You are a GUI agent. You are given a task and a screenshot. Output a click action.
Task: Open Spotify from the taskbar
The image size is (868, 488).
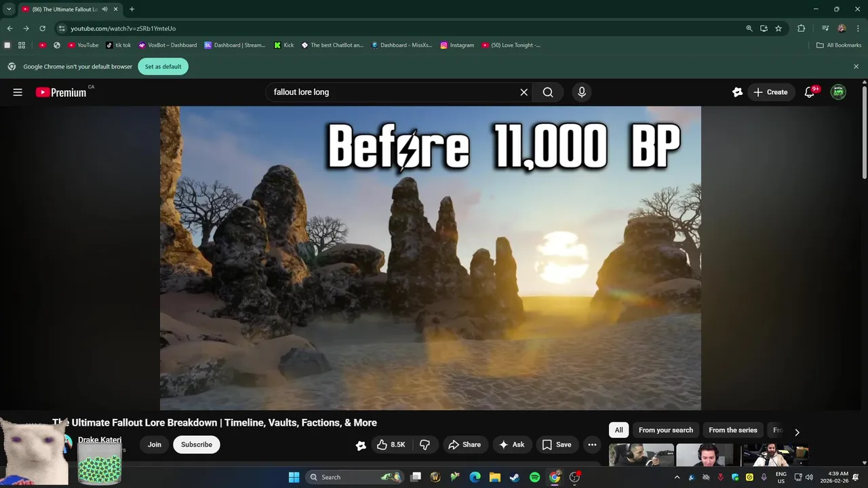pyautogui.click(x=534, y=477)
